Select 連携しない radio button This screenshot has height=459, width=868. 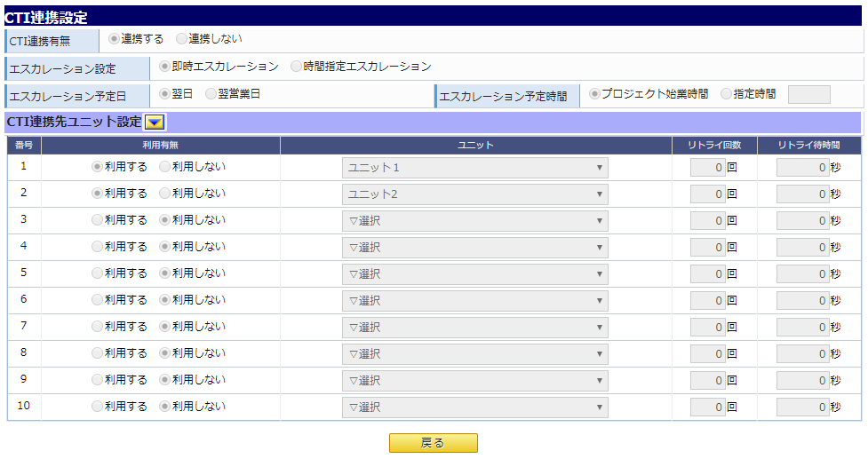[181, 39]
